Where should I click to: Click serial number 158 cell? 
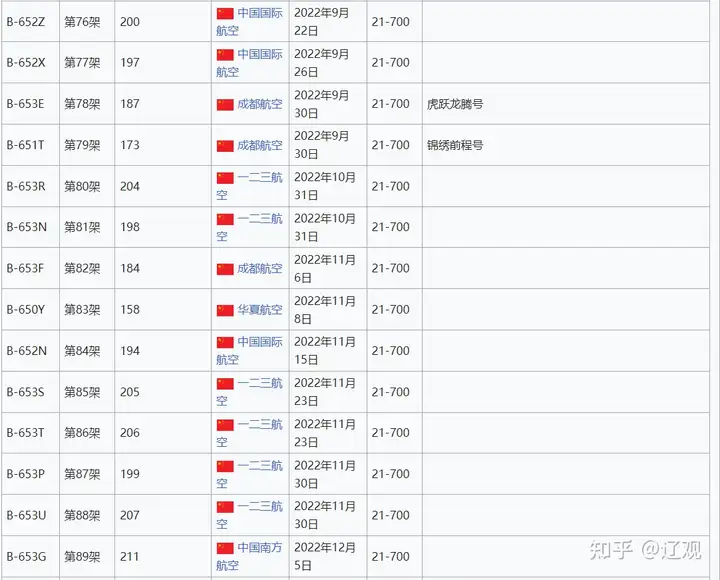[x=163, y=310]
